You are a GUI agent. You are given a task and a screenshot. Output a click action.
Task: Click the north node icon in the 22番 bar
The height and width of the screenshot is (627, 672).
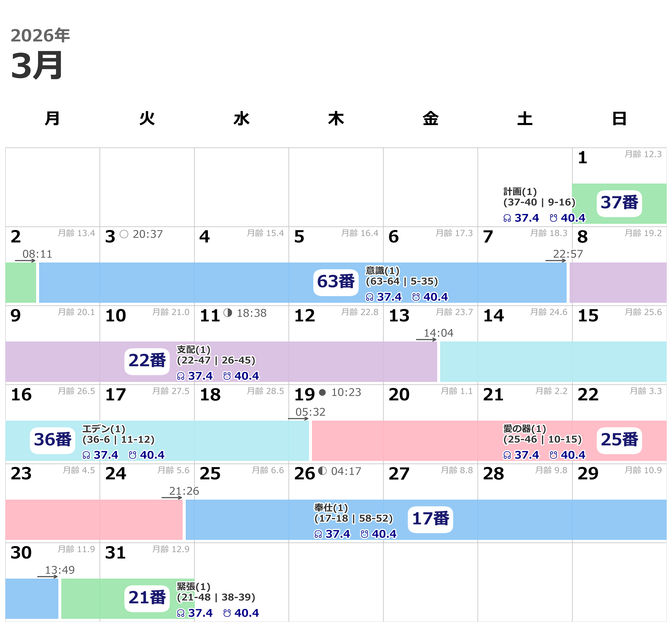pyautogui.click(x=180, y=376)
